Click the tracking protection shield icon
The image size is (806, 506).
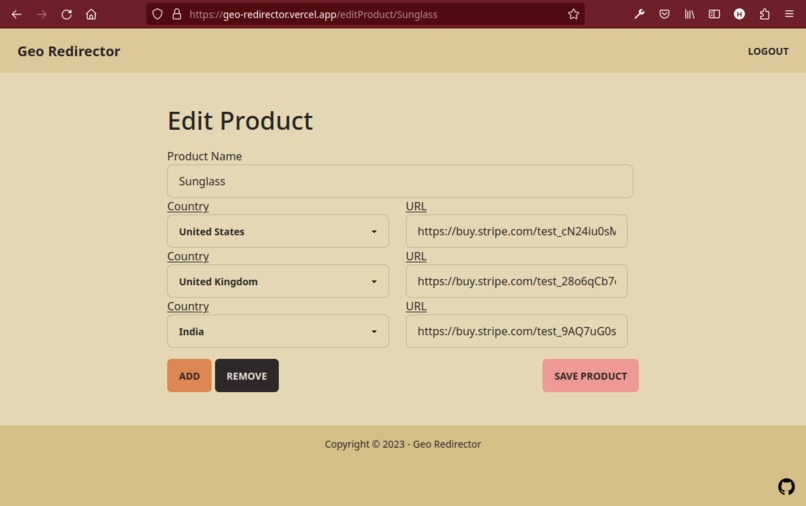pos(157,14)
